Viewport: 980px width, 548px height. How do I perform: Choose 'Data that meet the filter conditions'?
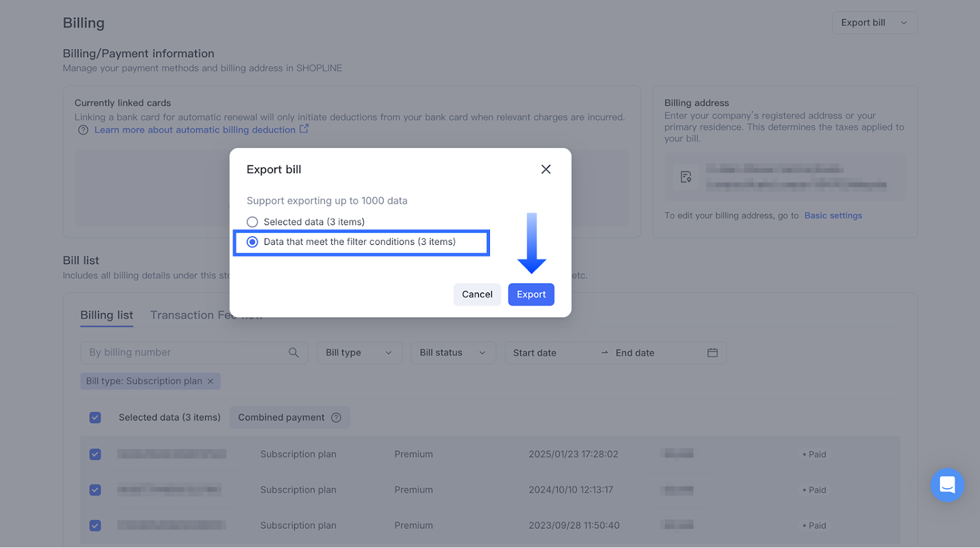252,242
